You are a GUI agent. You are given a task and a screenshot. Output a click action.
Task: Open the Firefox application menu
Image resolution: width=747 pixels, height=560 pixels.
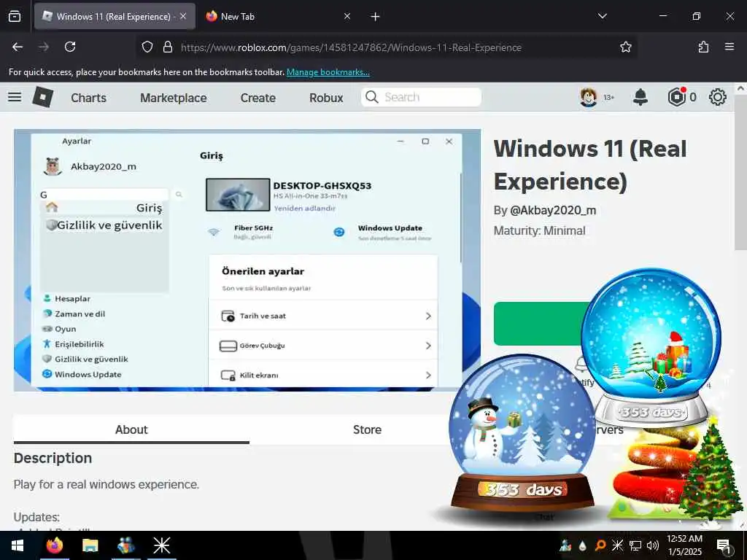[x=729, y=47]
